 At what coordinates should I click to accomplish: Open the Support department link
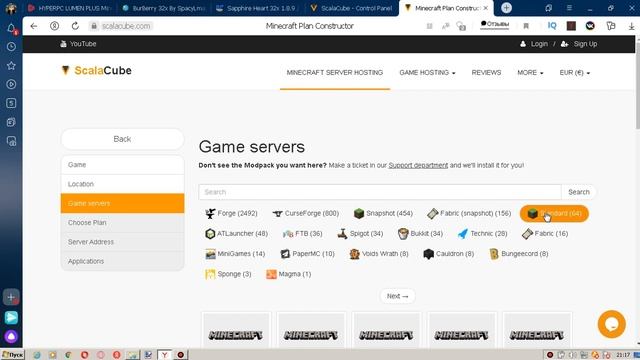point(418,165)
